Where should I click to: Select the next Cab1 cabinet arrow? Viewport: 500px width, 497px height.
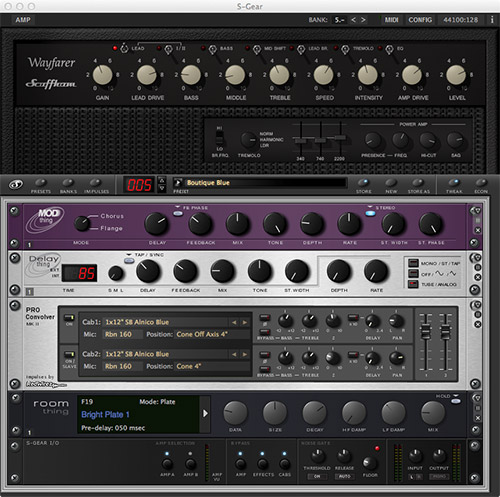[x=245, y=322]
